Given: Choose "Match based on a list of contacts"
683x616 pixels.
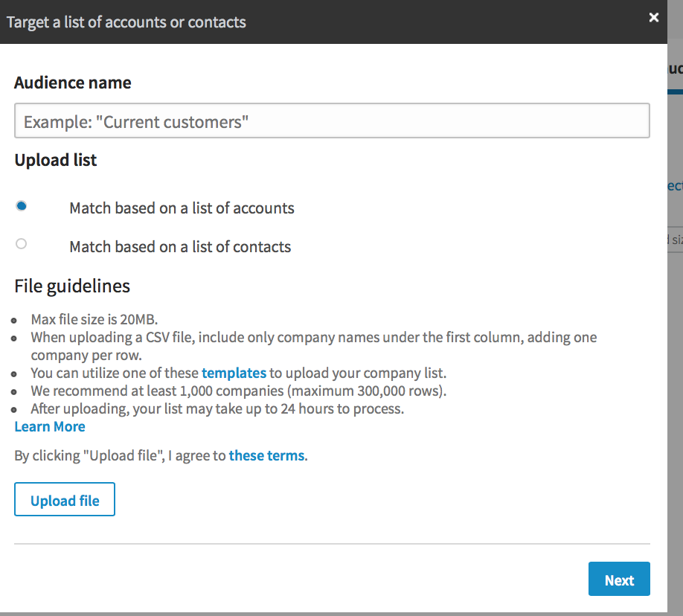Looking at the screenshot, I should point(21,243).
